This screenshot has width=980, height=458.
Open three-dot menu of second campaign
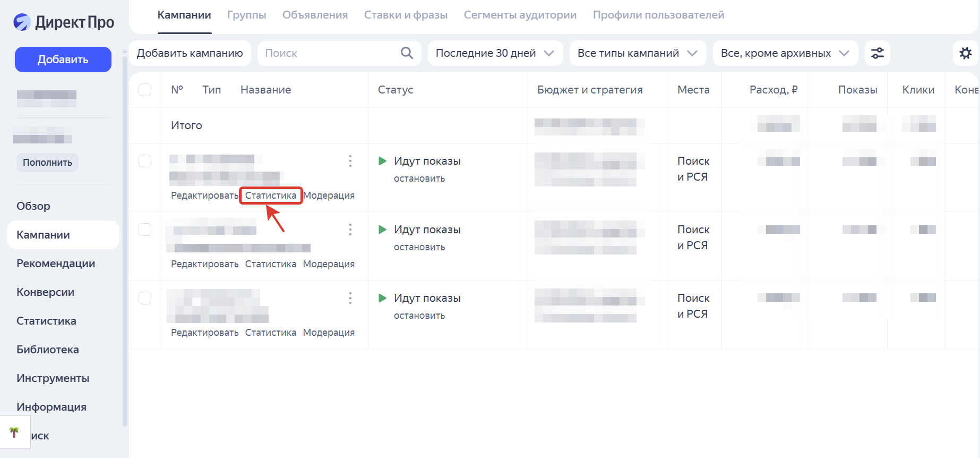(x=350, y=230)
